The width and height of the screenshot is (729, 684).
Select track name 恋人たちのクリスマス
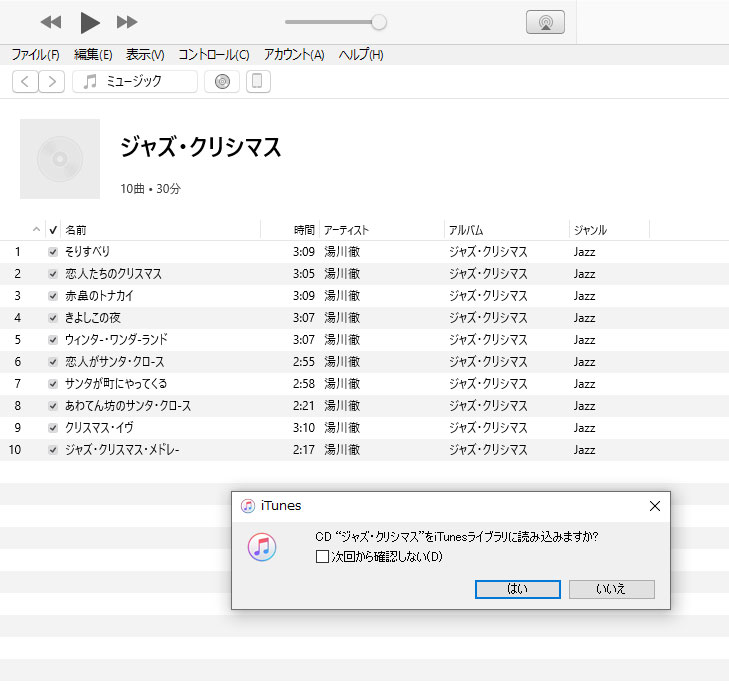[x=113, y=273]
